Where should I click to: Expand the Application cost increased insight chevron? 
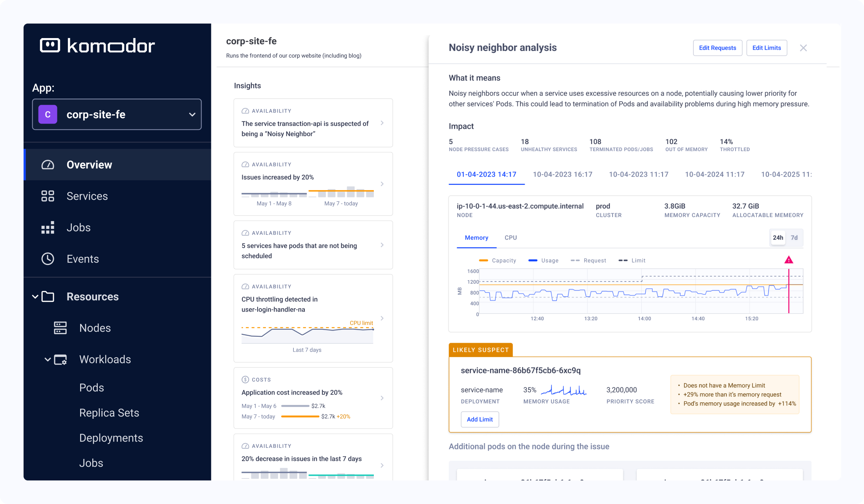click(382, 398)
